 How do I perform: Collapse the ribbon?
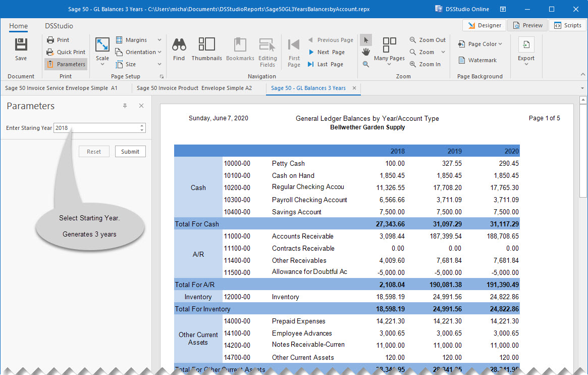tap(583, 74)
